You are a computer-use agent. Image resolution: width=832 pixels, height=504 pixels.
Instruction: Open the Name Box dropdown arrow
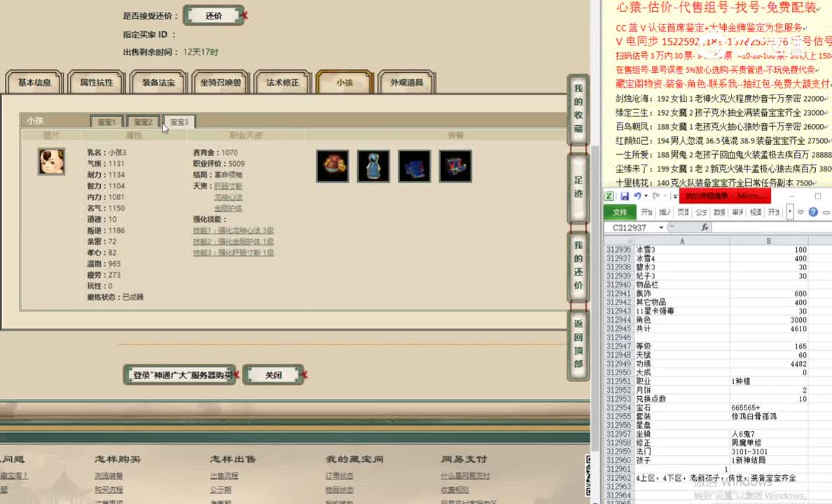click(x=660, y=227)
